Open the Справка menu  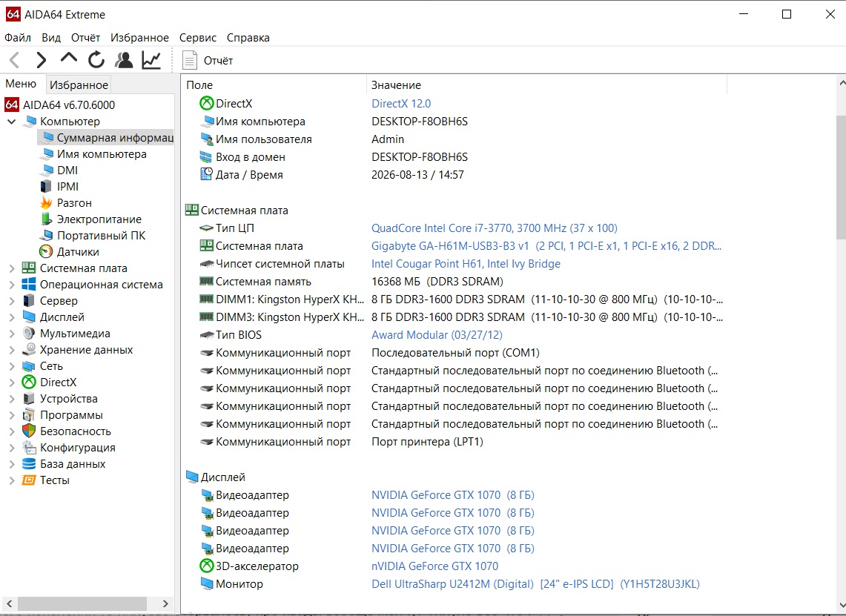click(x=248, y=38)
